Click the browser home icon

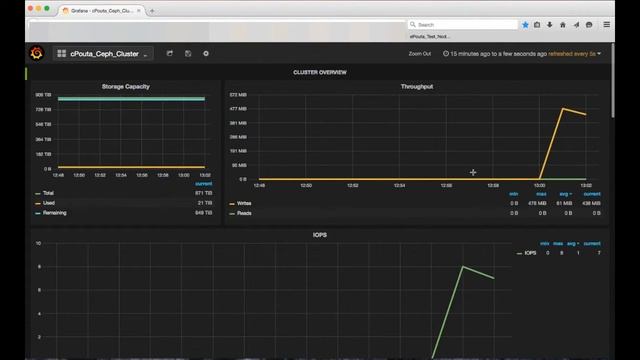click(x=563, y=25)
